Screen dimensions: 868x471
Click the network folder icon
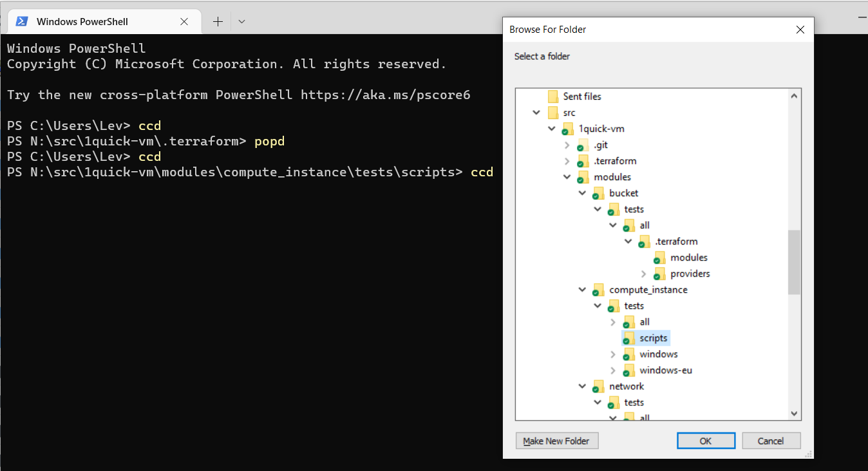pyautogui.click(x=599, y=387)
